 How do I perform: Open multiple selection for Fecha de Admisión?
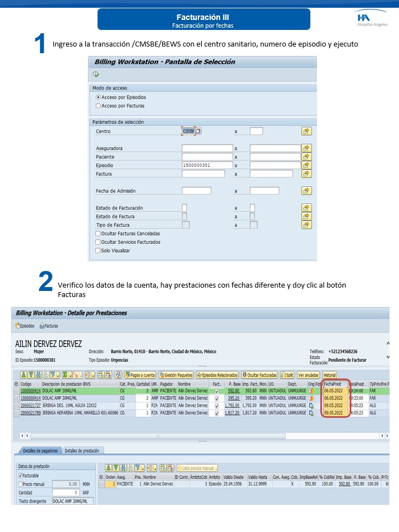(306, 191)
